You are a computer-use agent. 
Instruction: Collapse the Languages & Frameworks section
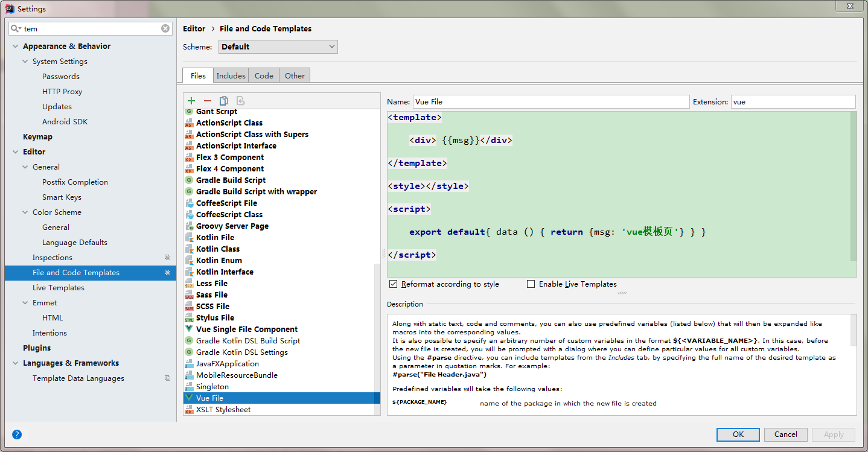[15, 363]
